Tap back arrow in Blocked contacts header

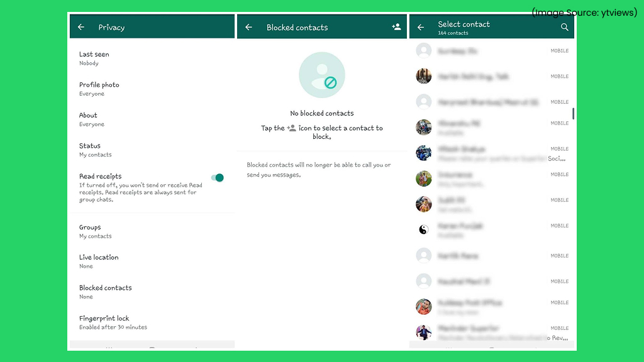[x=249, y=28]
